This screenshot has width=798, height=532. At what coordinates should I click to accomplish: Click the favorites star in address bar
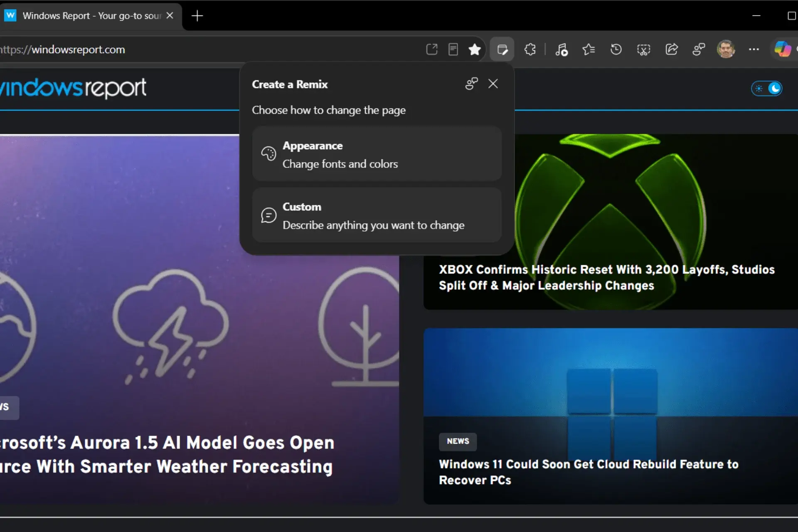(x=475, y=49)
